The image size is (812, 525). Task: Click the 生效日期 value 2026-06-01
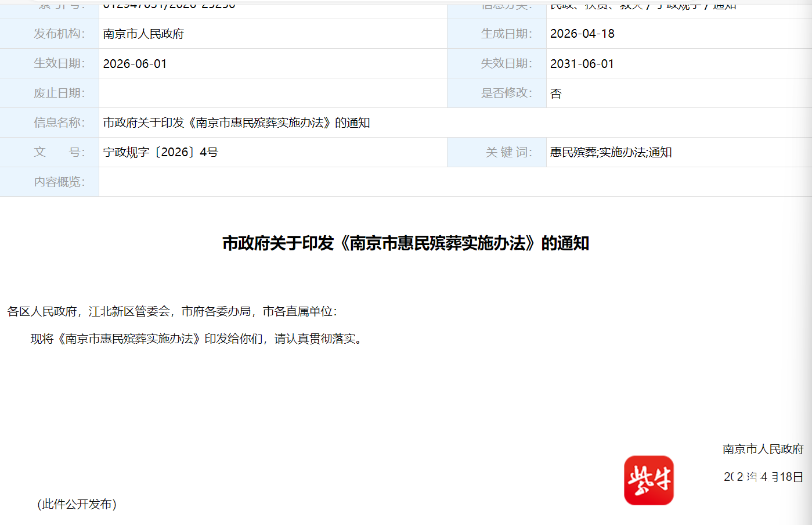135,64
